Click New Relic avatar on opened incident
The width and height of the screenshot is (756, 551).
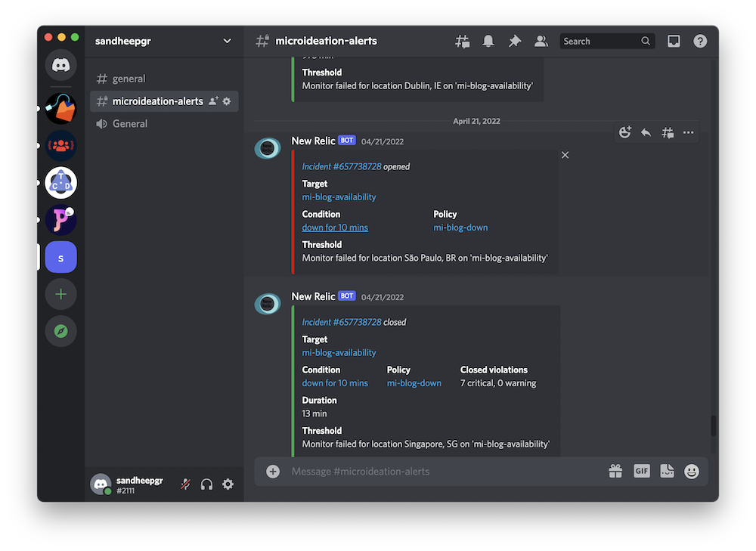coord(268,148)
